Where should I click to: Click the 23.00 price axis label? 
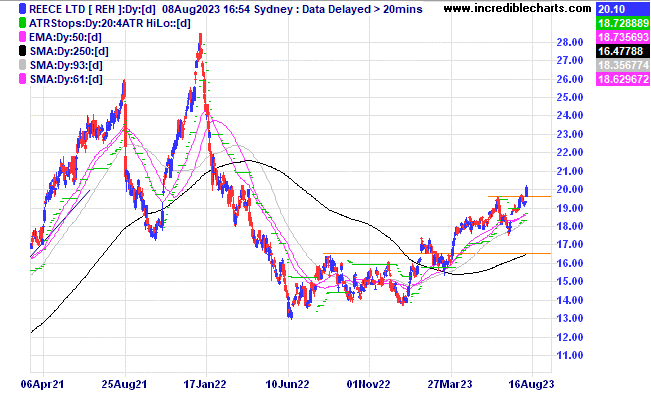pos(570,135)
